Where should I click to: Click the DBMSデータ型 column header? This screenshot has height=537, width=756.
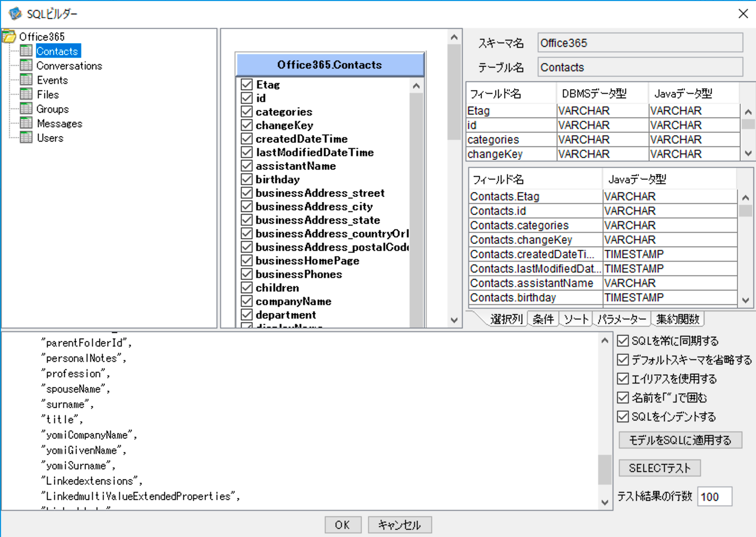pyautogui.click(x=602, y=93)
